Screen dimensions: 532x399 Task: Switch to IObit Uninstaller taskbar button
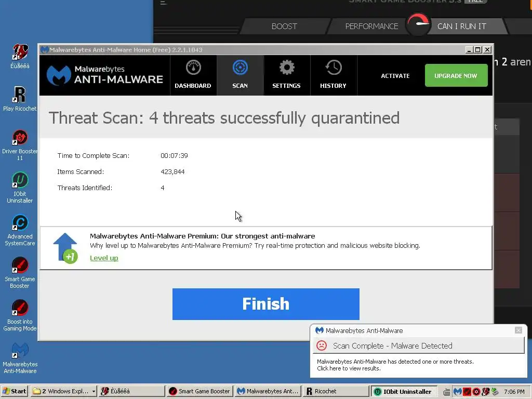[403, 391]
